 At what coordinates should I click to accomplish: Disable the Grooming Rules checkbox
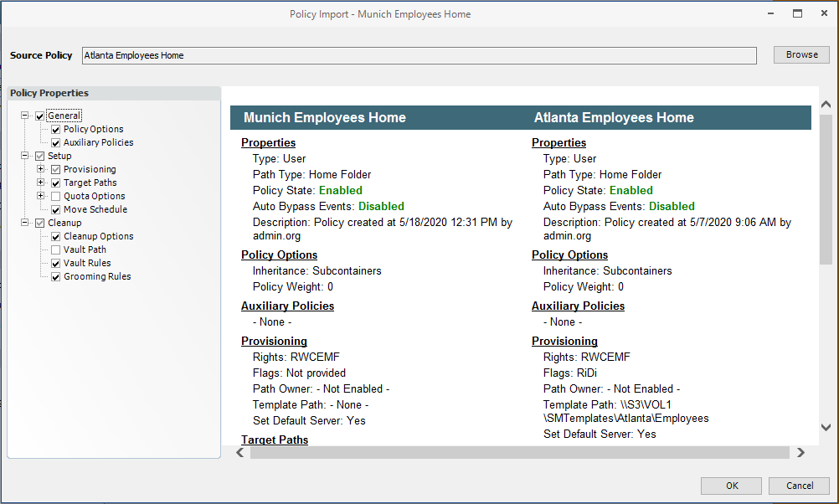pos(55,277)
